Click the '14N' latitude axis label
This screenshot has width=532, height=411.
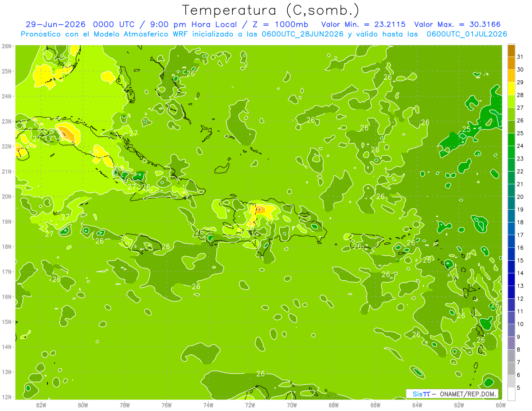(x=7, y=347)
